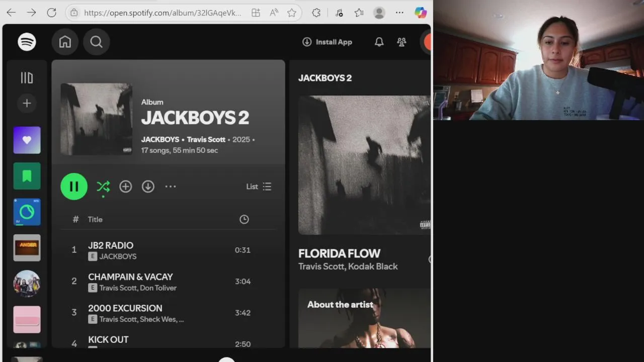
Task: Click the duration clock column icon
Action: point(244,219)
